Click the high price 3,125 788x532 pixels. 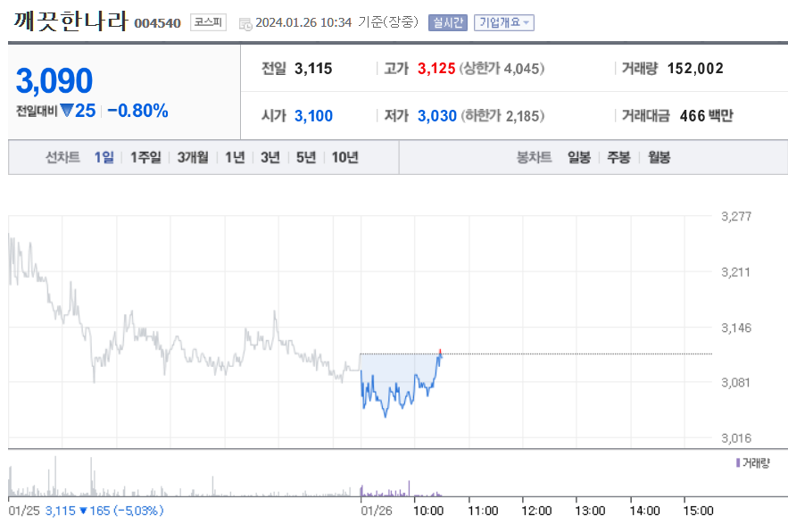436,69
